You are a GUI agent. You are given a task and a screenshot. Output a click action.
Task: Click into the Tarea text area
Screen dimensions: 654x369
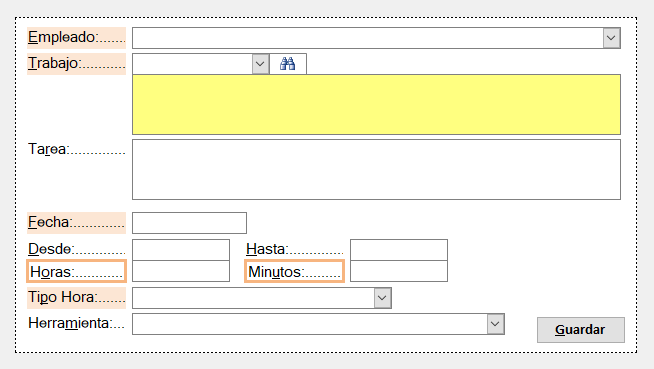pos(376,169)
